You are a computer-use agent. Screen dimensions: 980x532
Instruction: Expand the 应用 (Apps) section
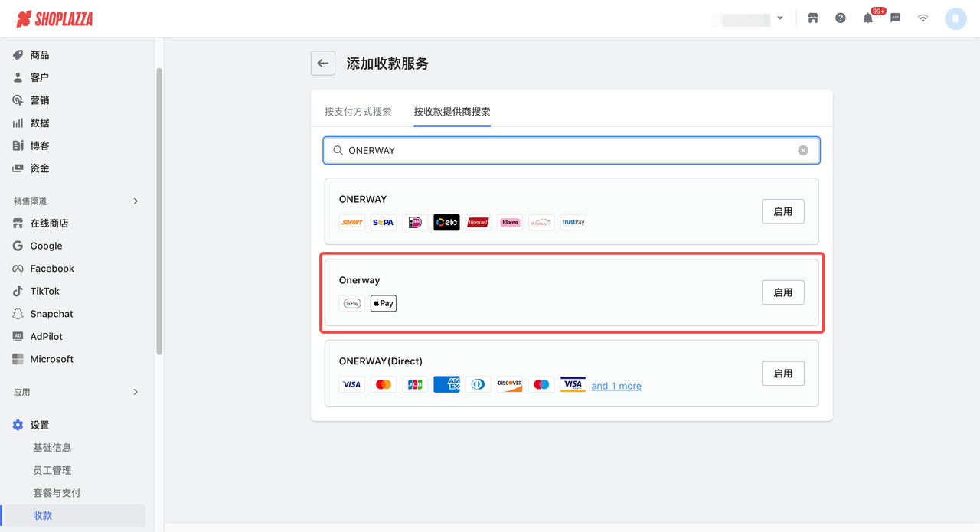74,391
